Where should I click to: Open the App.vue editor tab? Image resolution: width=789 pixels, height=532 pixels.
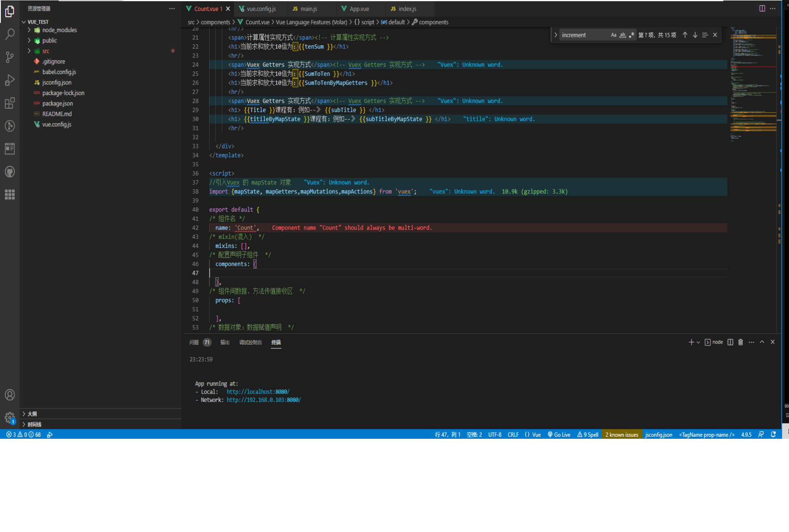pyautogui.click(x=359, y=9)
